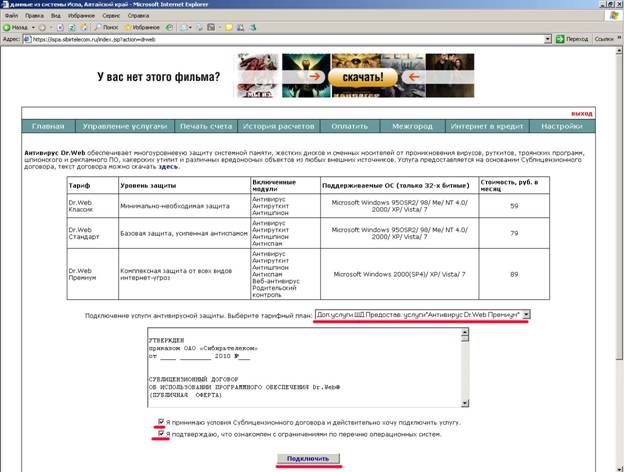Open the Правка menu
The height and width of the screenshot is (472, 624).
point(34,16)
